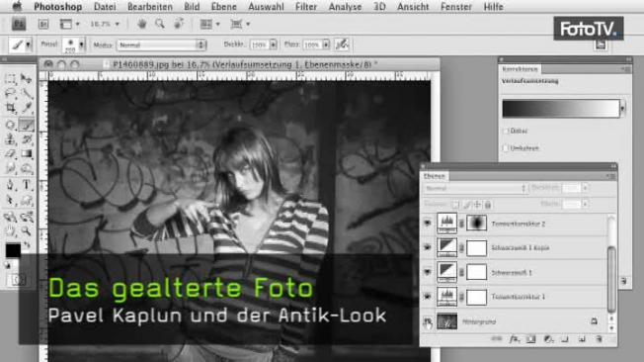This screenshot has height=362, width=644.
Task: Select the Lasso tool
Action: point(10,94)
